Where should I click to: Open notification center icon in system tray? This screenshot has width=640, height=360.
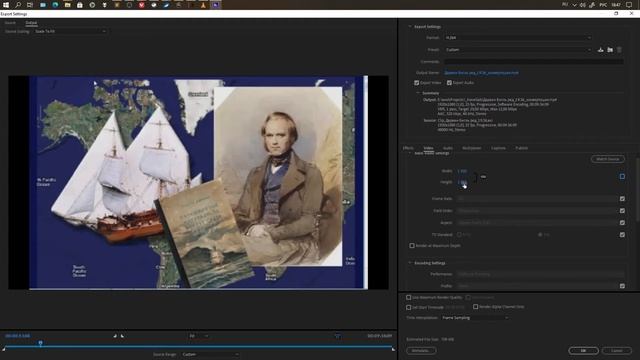629,5
